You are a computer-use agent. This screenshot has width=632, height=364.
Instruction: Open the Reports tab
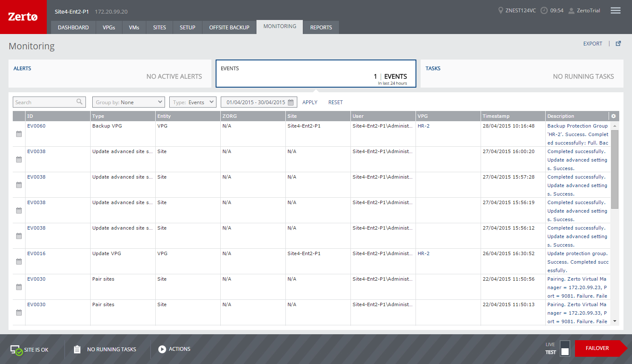pyautogui.click(x=321, y=27)
